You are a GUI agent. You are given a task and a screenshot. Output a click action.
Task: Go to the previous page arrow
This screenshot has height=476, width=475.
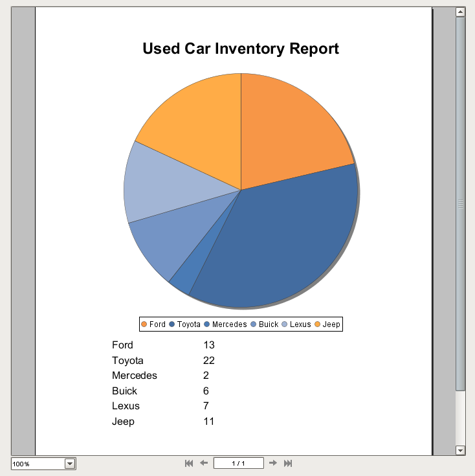pyautogui.click(x=204, y=463)
